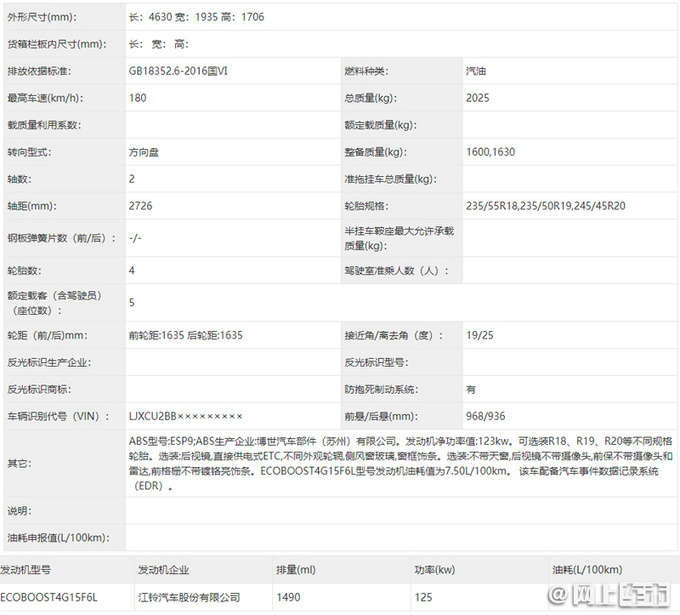680x615 pixels.
Task: Click the 反光标识生产企业 label
Action: click(x=49, y=363)
